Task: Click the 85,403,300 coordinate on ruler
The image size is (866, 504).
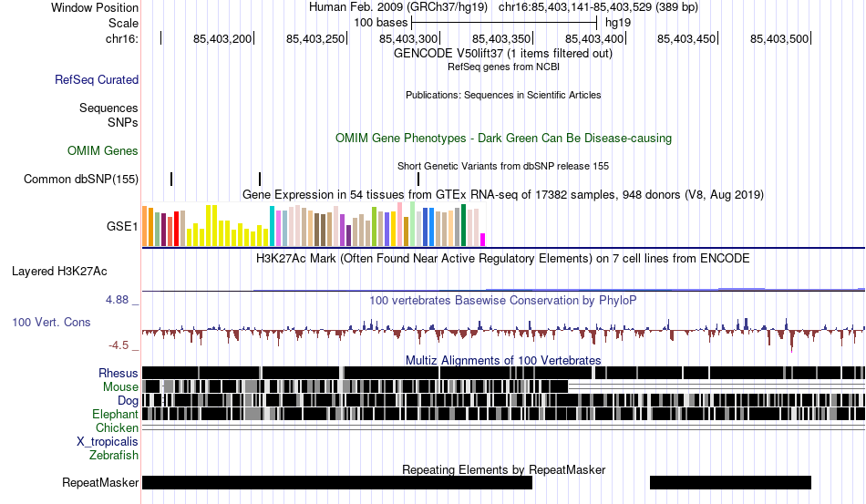Action: pyautogui.click(x=408, y=38)
